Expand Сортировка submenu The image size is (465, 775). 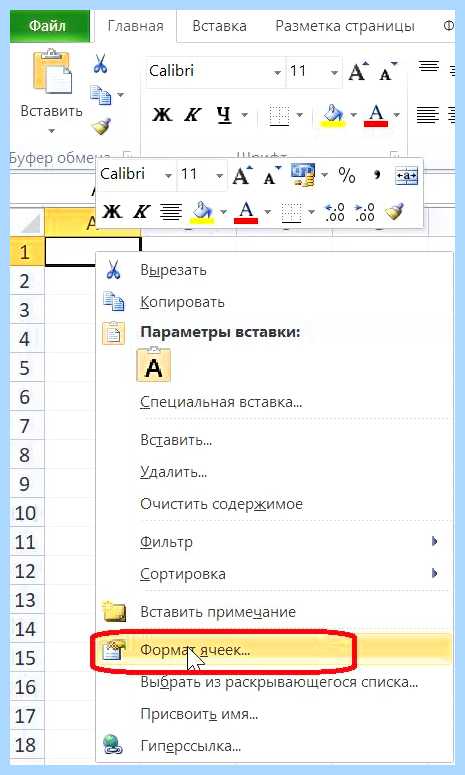point(275,574)
